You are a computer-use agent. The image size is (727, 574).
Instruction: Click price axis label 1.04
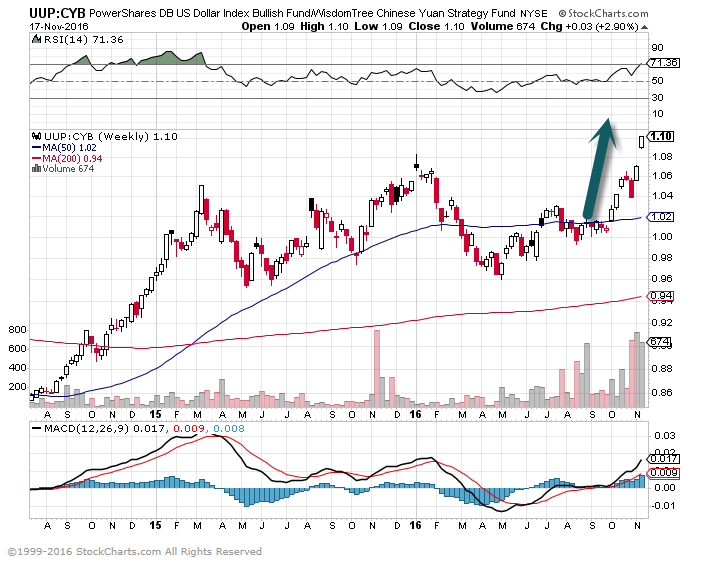point(662,195)
